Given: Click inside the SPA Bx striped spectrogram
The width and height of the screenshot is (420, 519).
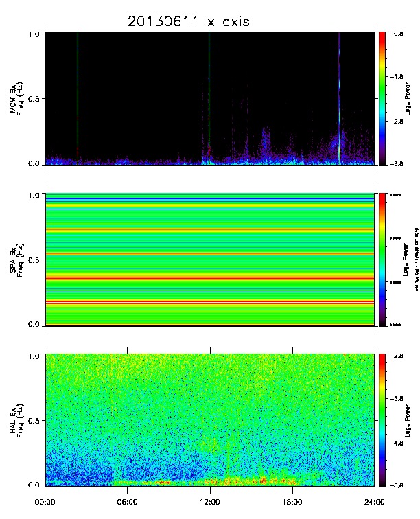Looking at the screenshot, I should pyautogui.click(x=210, y=259).
